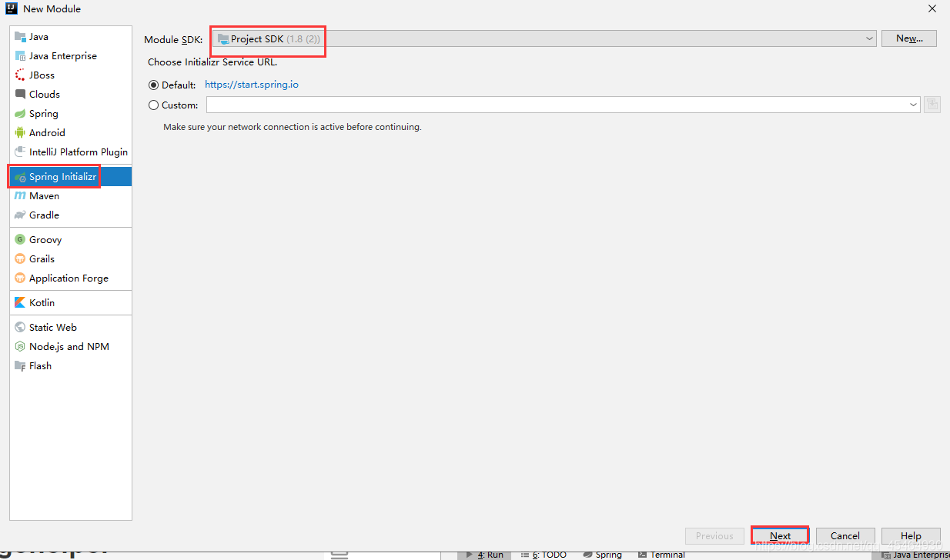
Task: Click the Clouds icon
Action: pyautogui.click(x=20, y=95)
